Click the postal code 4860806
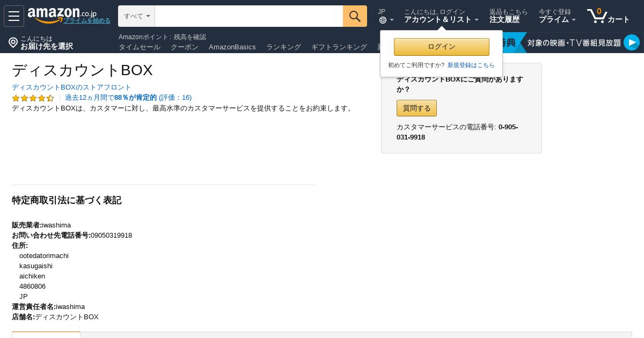This screenshot has width=644, height=338. 32,286
